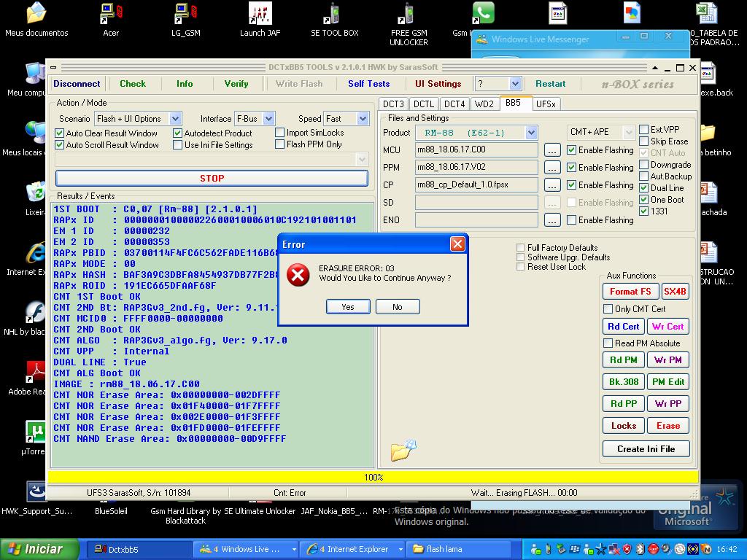The height and width of the screenshot is (560, 747).
Task: Check Flash PPM Only
Action: click(279, 144)
